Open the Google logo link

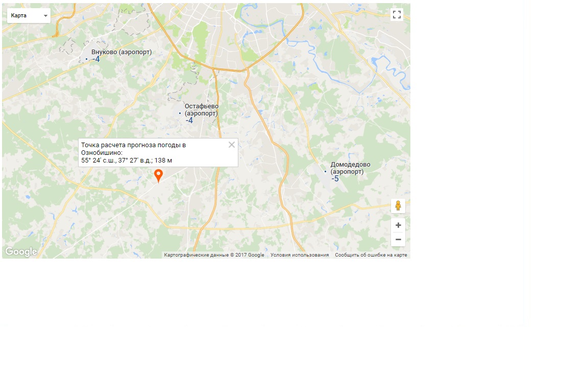tap(21, 251)
